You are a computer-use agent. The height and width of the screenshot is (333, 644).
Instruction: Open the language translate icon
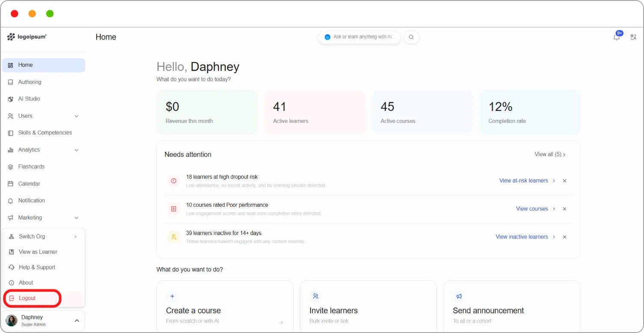click(x=634, y=37)
